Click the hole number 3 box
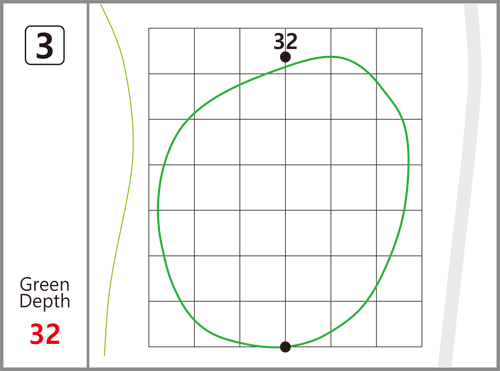 45,45
